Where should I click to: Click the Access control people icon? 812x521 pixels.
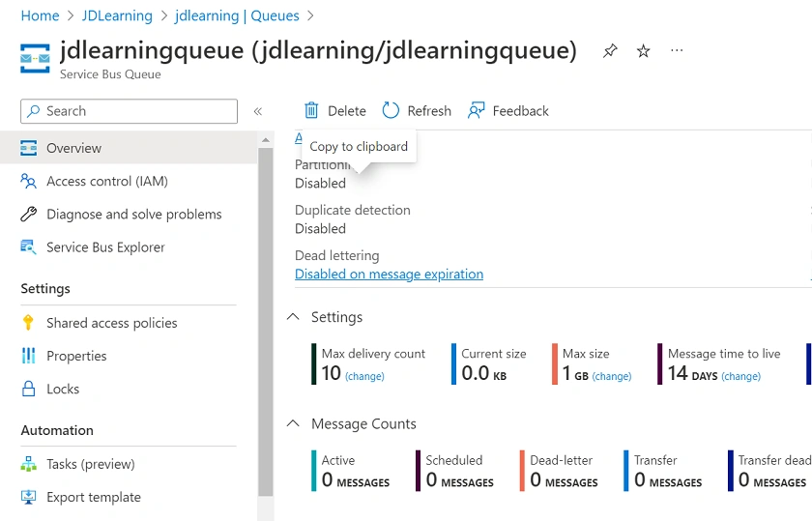[x=28, y=182]
